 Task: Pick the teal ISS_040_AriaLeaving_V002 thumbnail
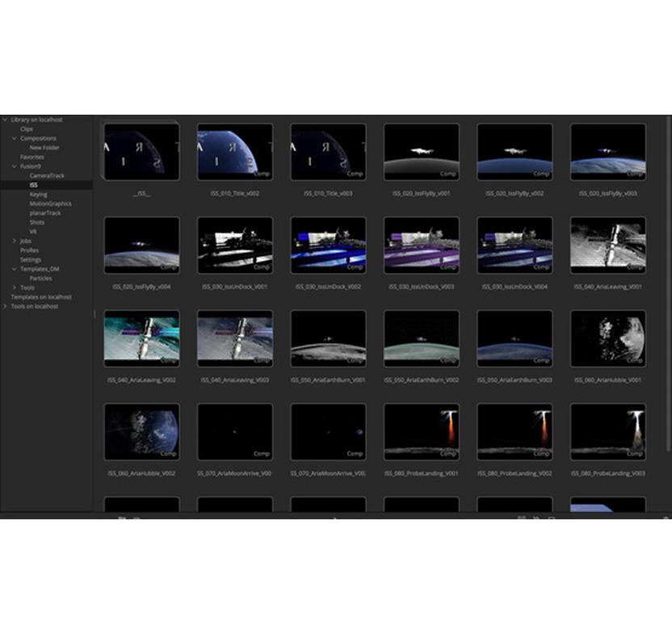pos(142,338)
